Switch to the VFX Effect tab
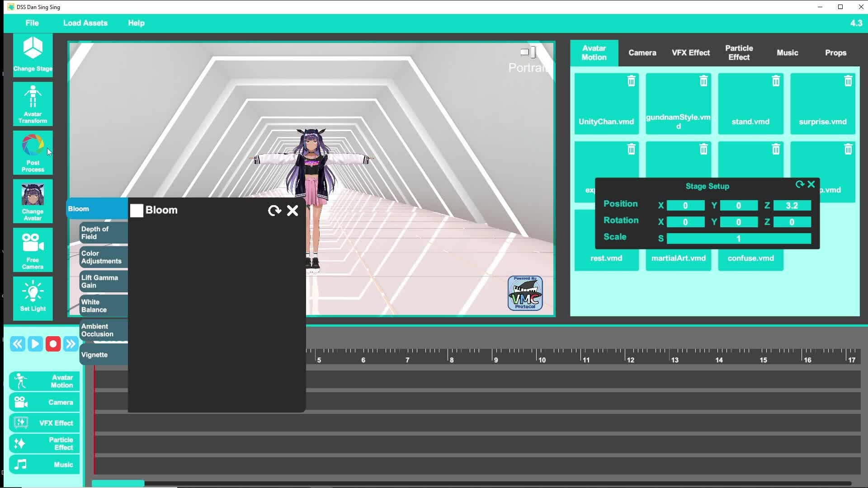868x488 pixels. pos(690,53)
